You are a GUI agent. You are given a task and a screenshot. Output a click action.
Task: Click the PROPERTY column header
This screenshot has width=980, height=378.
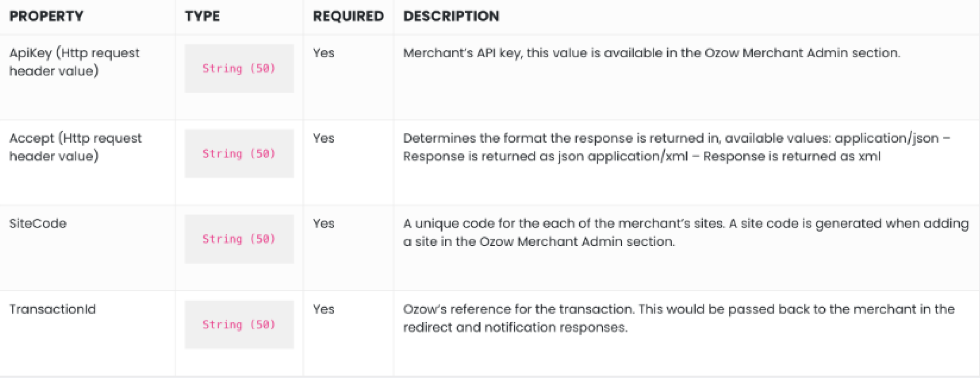tap(46, 17)
